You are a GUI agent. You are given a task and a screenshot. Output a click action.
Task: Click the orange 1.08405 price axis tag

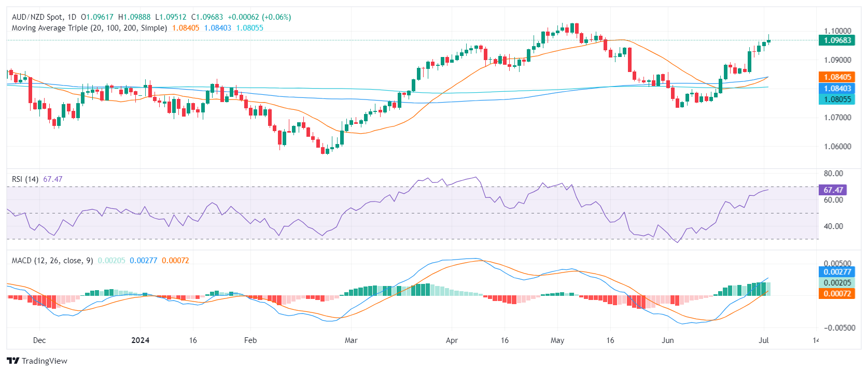click(x=837, y=77)
